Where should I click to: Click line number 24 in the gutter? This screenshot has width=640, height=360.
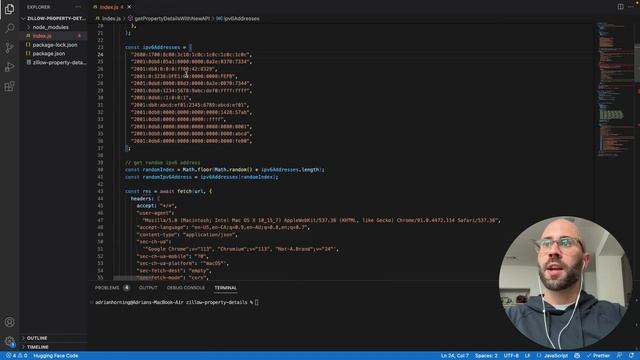pos(100,54)
